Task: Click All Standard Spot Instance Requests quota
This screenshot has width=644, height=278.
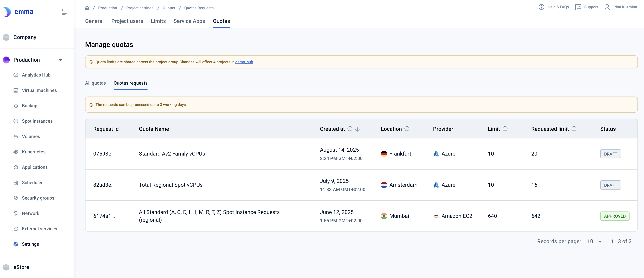Action: (209, 216)
